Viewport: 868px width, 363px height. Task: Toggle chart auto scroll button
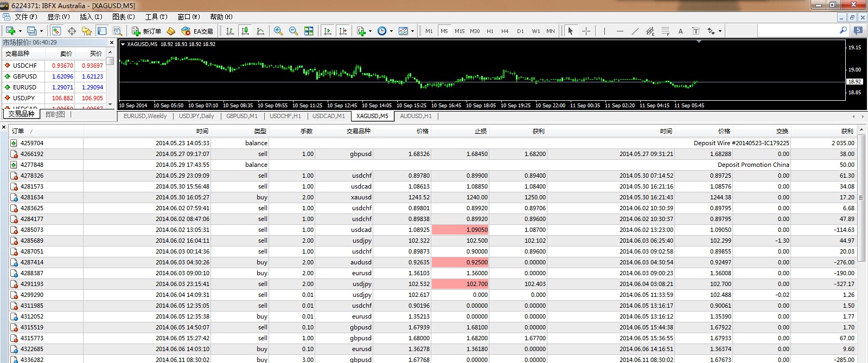click(328, 31)
